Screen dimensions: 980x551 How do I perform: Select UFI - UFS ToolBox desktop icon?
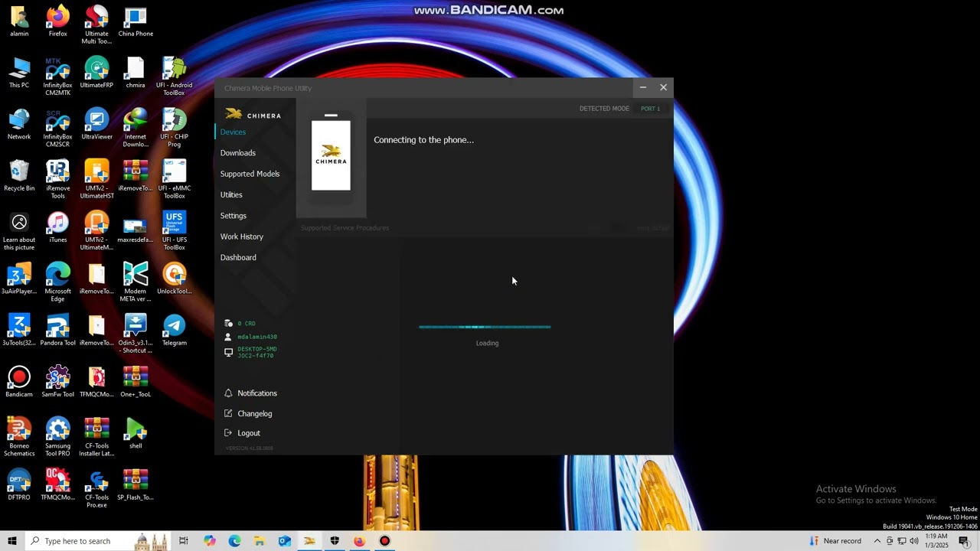click(174, 230)
